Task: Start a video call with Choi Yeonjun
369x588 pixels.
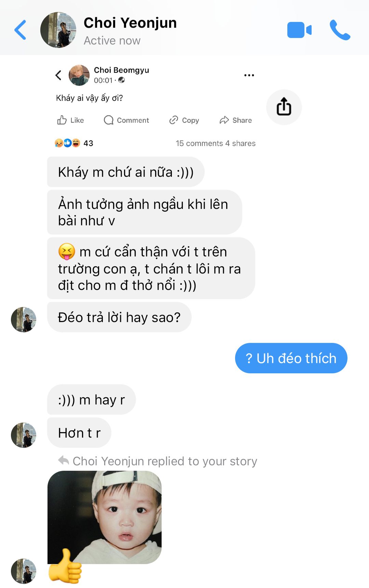Action: pos(299,30)
